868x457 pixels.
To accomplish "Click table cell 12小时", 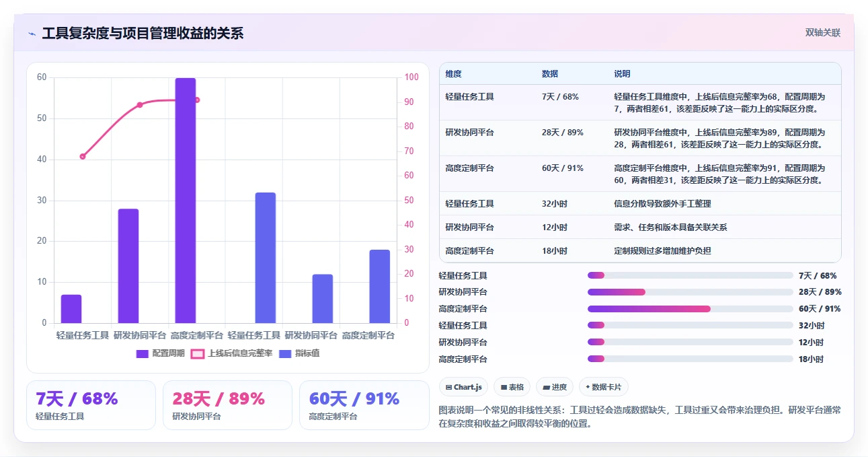I will (x=555, y=227).
